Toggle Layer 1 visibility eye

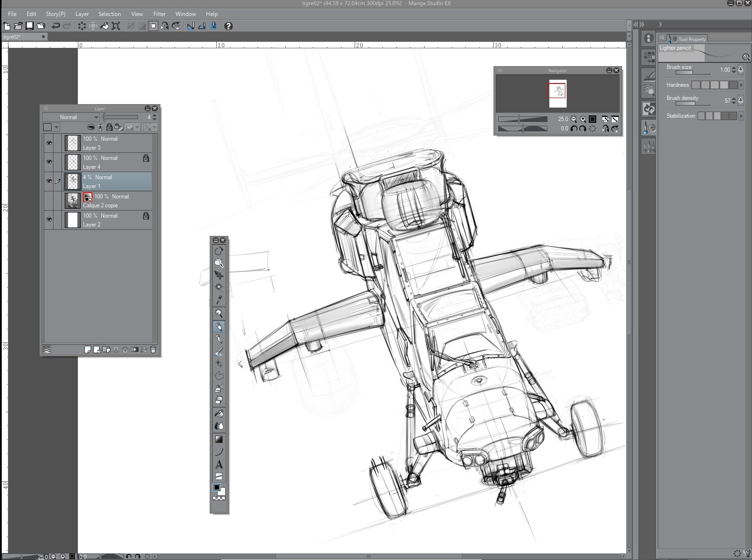click(x=49, y=181)
